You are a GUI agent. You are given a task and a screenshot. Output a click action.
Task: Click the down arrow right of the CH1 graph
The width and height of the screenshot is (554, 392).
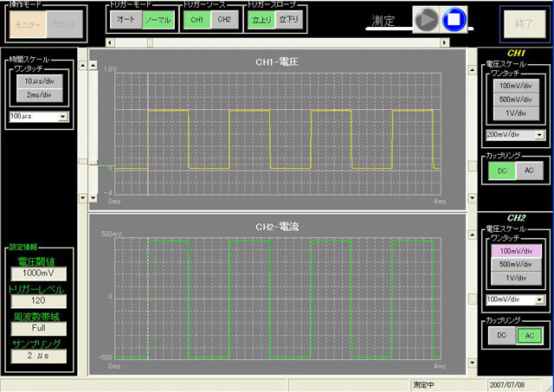pyautogui.click(x=473, y=198)
